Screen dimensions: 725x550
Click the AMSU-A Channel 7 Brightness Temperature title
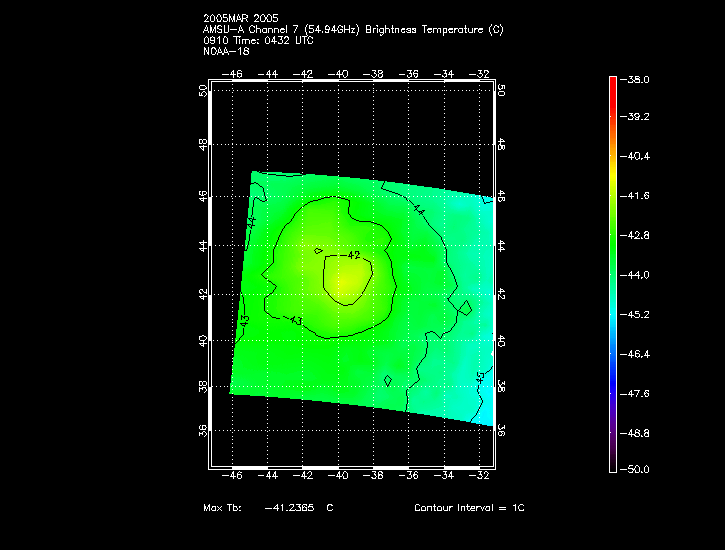[x=353, y=29]
